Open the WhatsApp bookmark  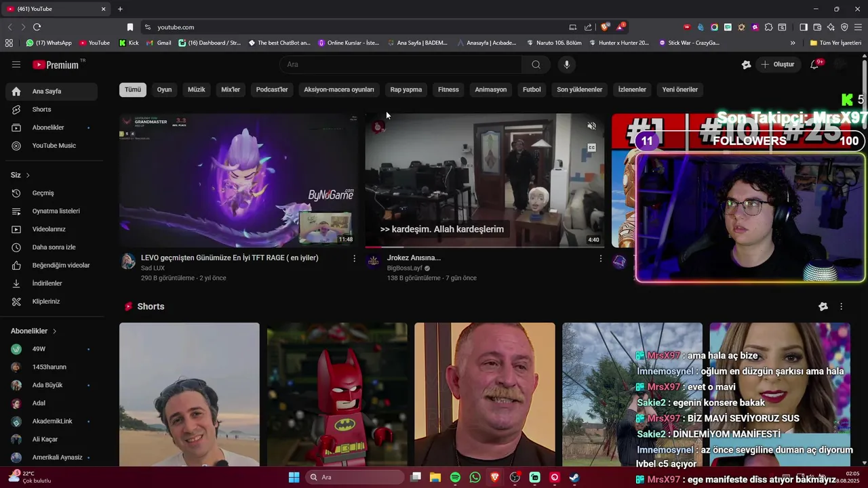coord(49,43)
